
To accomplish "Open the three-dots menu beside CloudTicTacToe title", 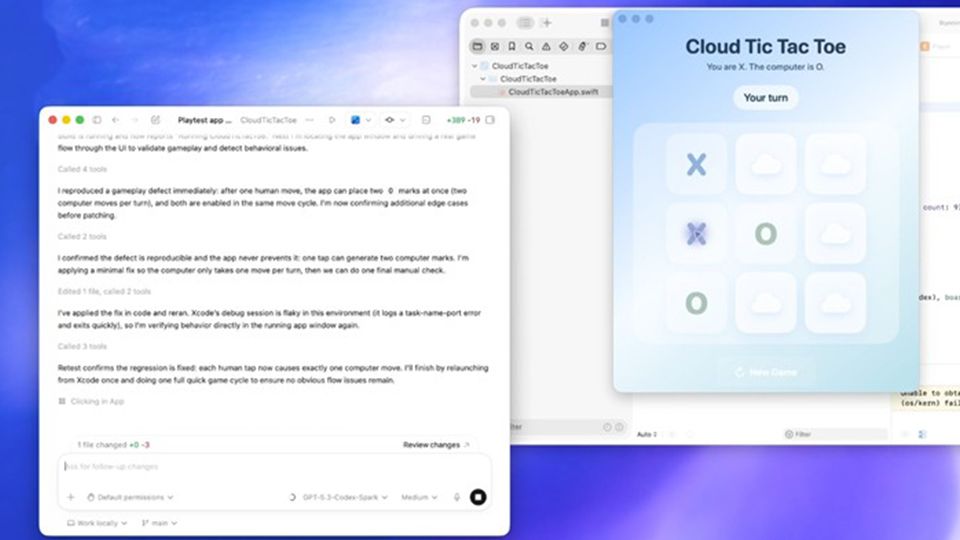I will coord(310,120).
